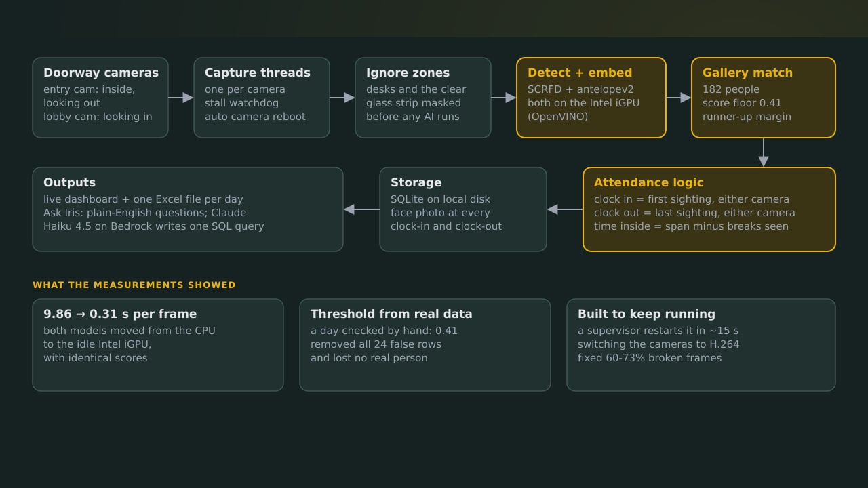Click the Ignore zones box

point(423,98)
